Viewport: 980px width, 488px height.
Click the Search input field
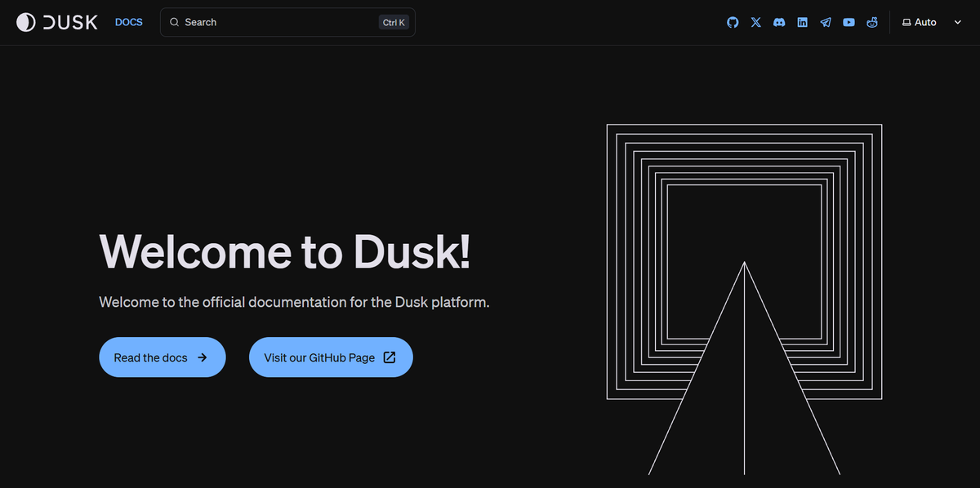287,22
